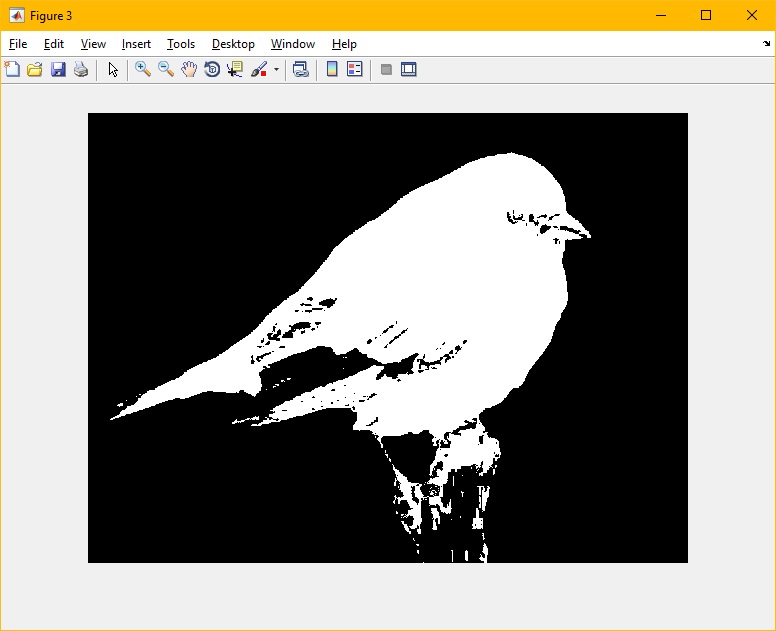Open a file with the folder icon
Image resolution: width=776 pixels, height=631 pixels.
[x=35, y=70]
